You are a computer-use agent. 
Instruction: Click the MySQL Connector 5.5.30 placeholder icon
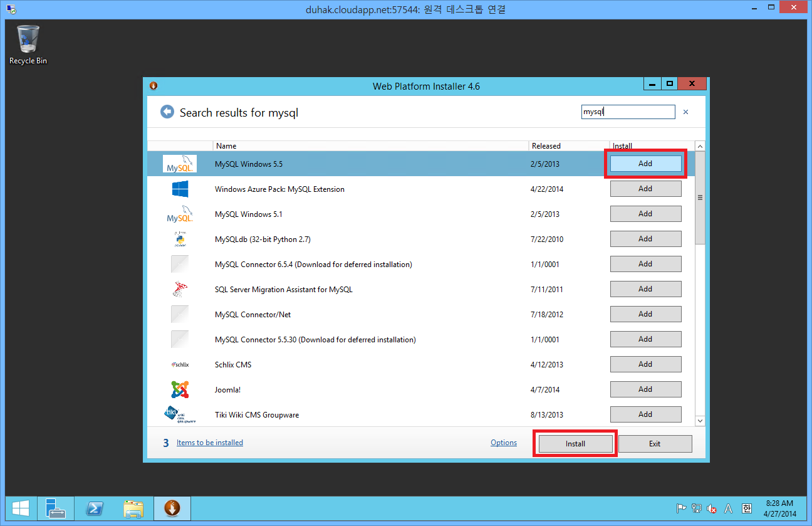[180, 339]
